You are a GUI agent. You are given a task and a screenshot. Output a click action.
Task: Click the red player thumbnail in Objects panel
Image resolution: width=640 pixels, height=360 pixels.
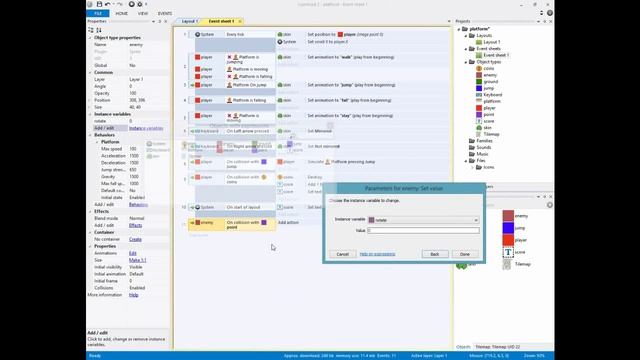pyautogui.click(x=508, y=240)
